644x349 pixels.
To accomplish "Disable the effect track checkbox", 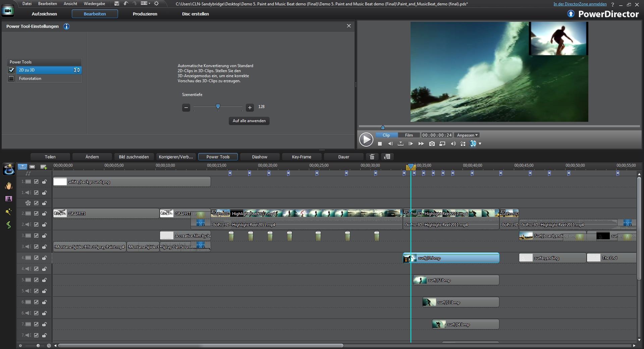I will click(36, 203).
